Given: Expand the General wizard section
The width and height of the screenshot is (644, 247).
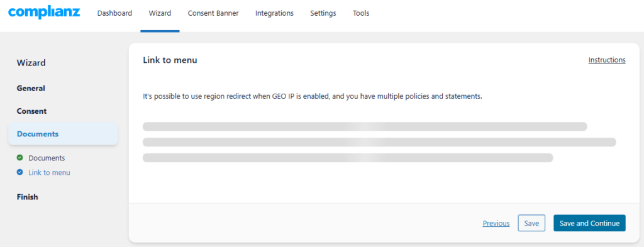Looking at the screenshot, I should click(31, 88).
